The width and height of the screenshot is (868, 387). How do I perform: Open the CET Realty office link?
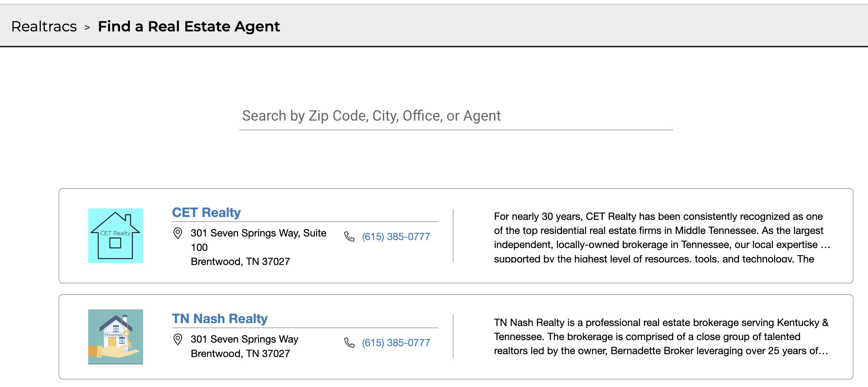[x=206, y=212]
